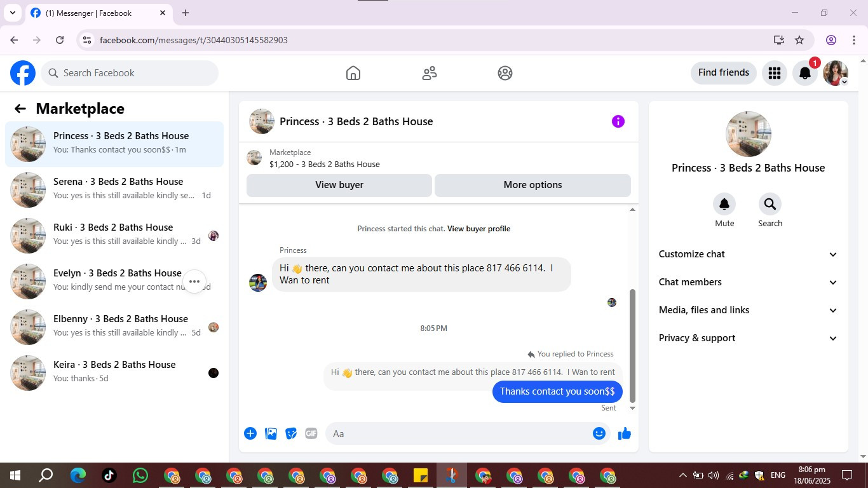868x488 pixels.
Task: Expand the Privacy & support section
Action: pyautogui.click(x=749, y=338)
